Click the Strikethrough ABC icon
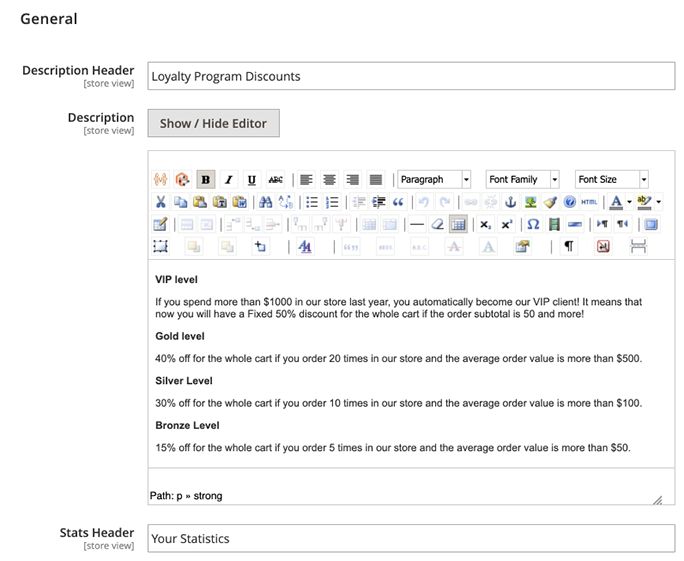This screenshot has height=561, width=684. click(275, 180)
